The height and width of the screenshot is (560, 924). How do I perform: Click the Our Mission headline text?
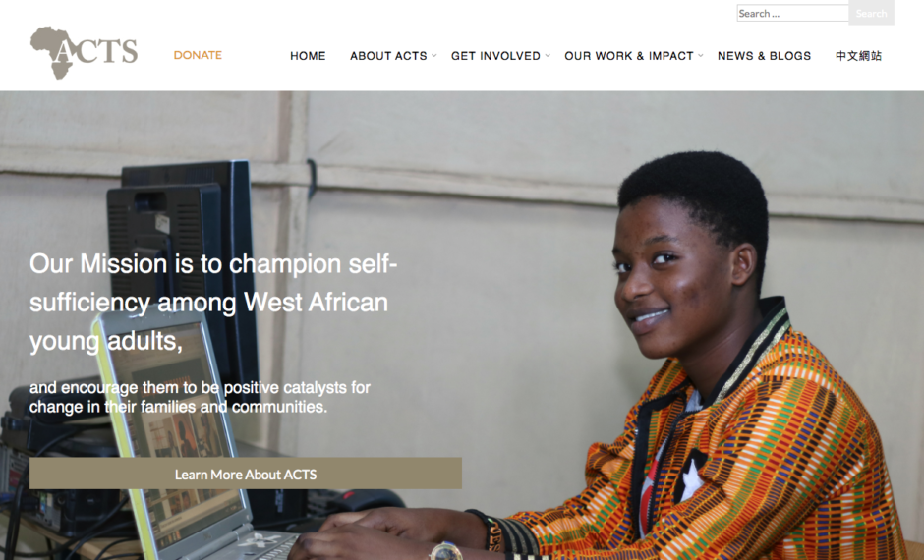(x=213, y=302)
